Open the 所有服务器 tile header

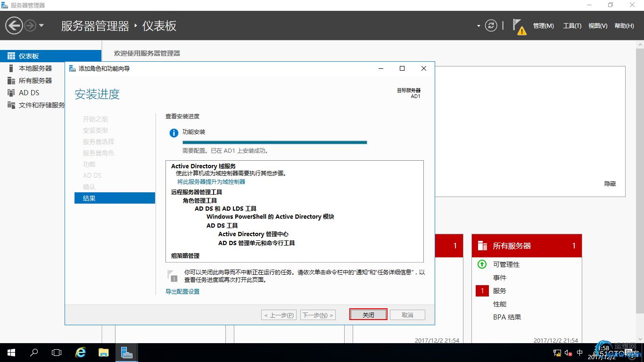coord(527,246)
